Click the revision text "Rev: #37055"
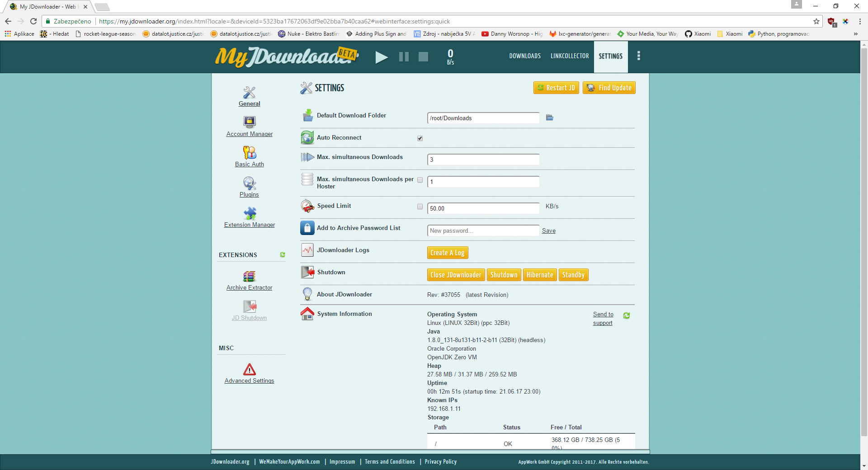 [x=443, y=295]
